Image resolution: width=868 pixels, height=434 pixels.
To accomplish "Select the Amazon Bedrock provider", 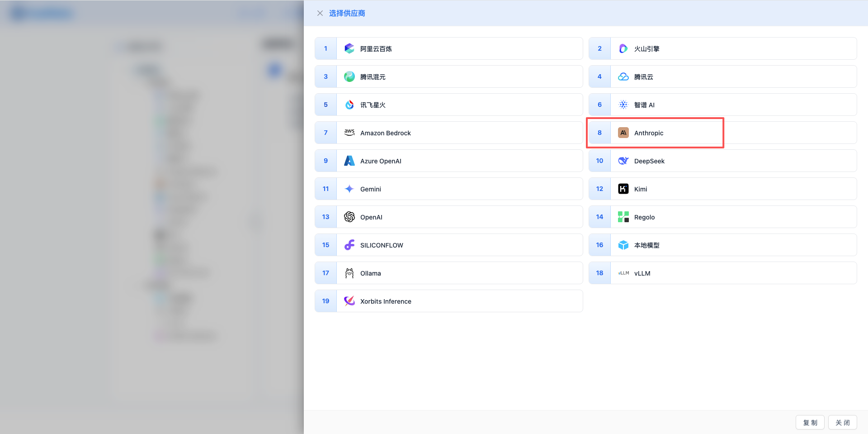I will coord(385,133).
